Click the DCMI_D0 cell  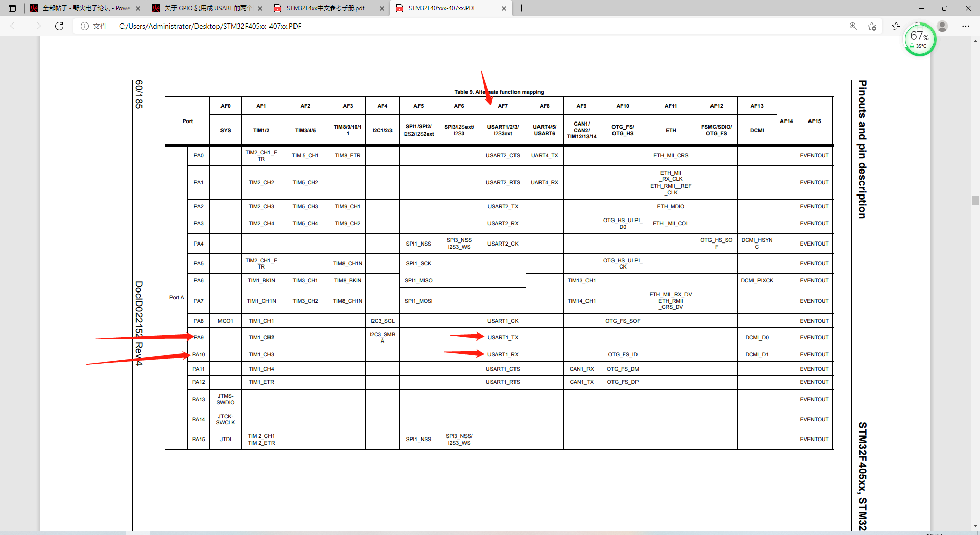tap(757, 337)
